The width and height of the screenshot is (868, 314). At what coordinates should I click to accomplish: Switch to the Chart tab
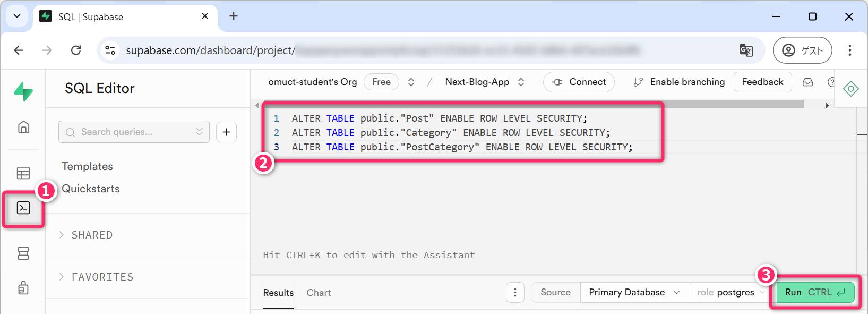[x=319, y=293]
